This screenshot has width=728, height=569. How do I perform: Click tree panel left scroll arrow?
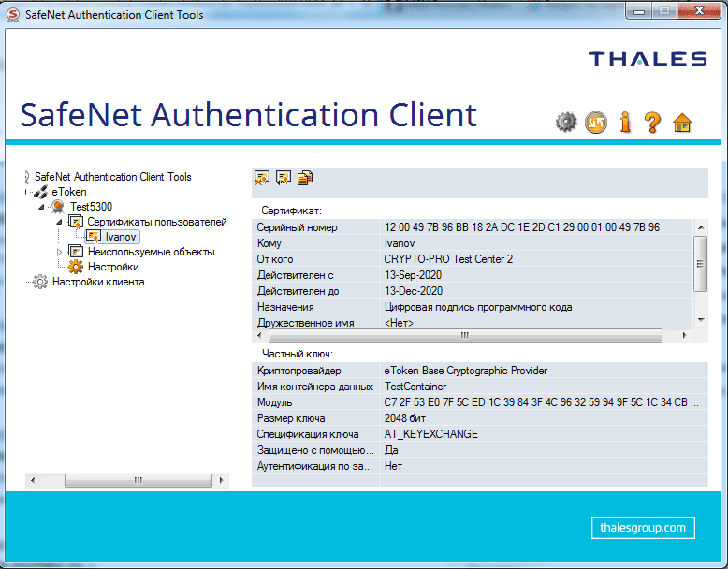coord(33,480)
